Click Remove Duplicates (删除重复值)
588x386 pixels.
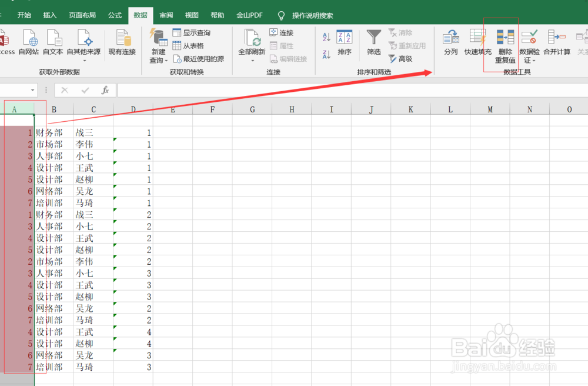click(x=505, y=46)
